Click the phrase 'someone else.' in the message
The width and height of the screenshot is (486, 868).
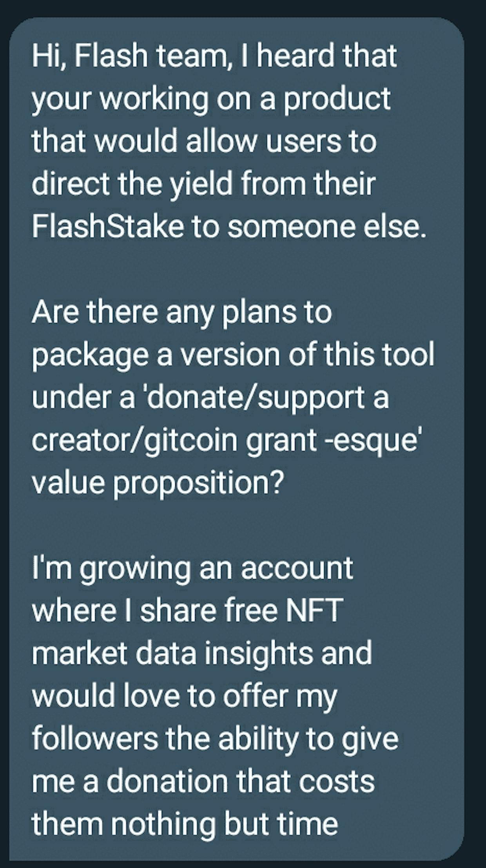(x=327, y=227)
